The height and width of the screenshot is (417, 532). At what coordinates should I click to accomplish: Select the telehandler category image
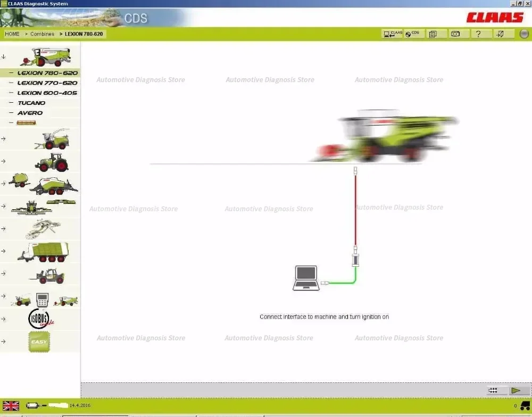pyautogui.click(x=46, y=276)
